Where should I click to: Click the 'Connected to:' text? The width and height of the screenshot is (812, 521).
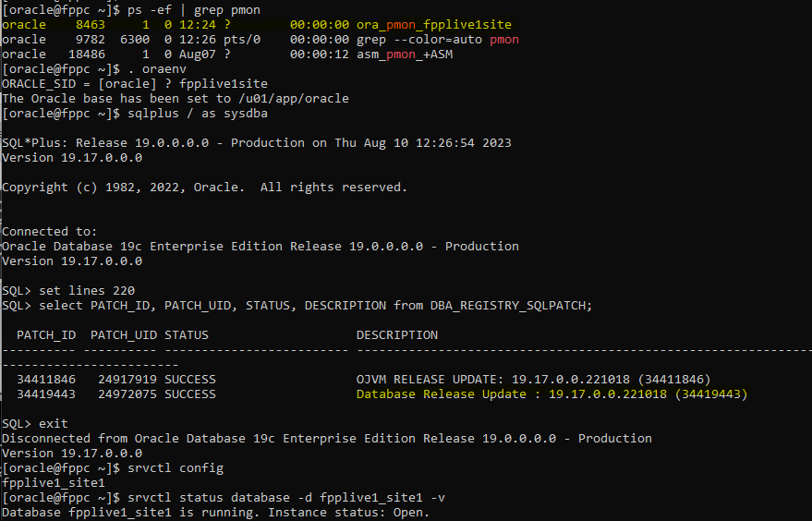[x=49, y=232]
